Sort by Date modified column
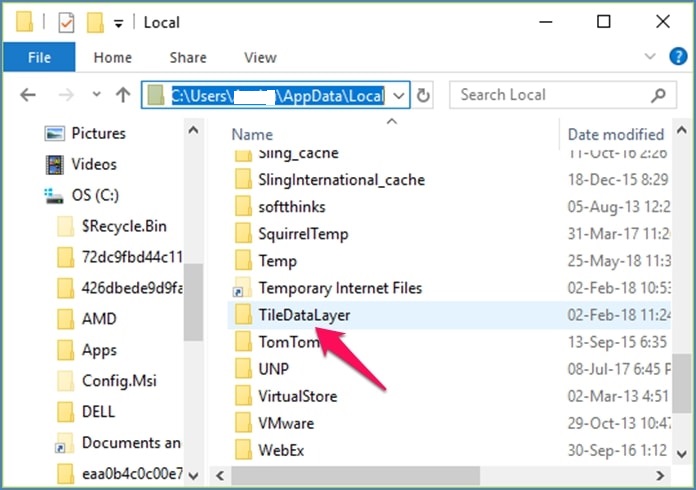 (x=615, y=134)
